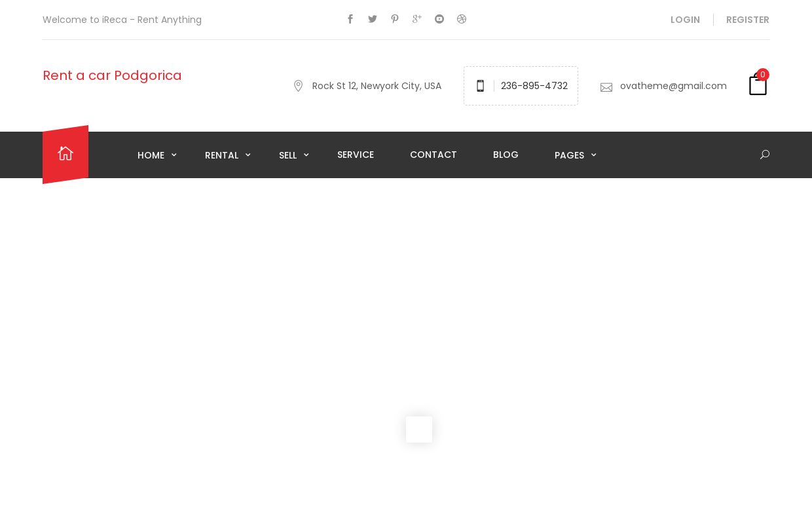
Task: Click the Facebook icon in top bar
Action: [350, 19]
